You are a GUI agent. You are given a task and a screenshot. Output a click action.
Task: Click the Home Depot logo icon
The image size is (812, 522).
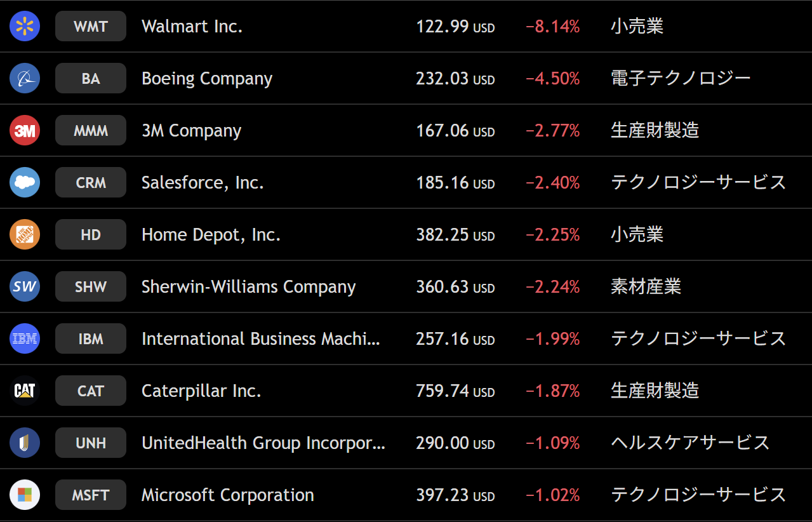(25, 235)
